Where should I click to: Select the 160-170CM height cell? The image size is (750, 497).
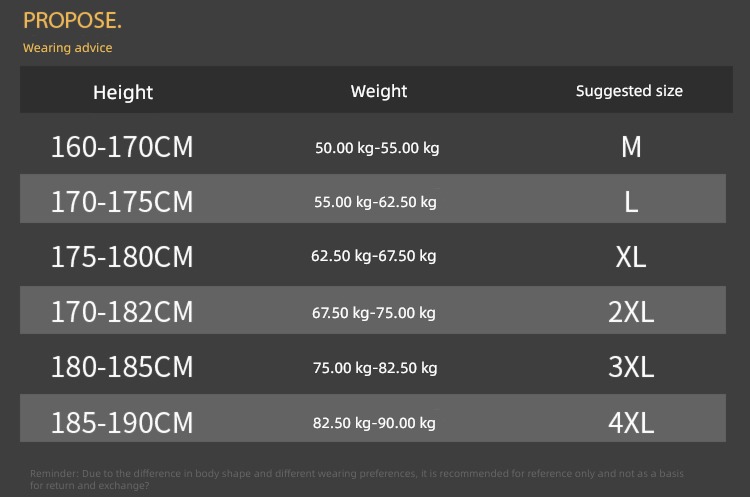pyautogui.click(x=122, y=146)
